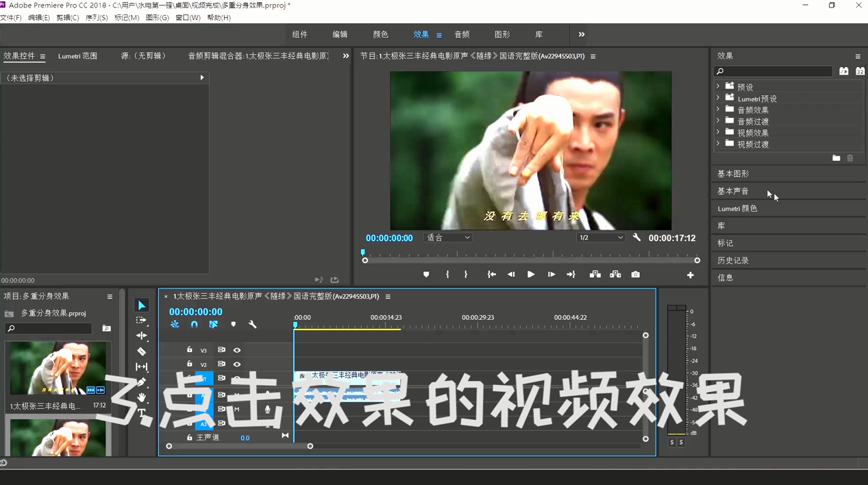Expand the 音频过渡 folder

click(x=718, y=121)
